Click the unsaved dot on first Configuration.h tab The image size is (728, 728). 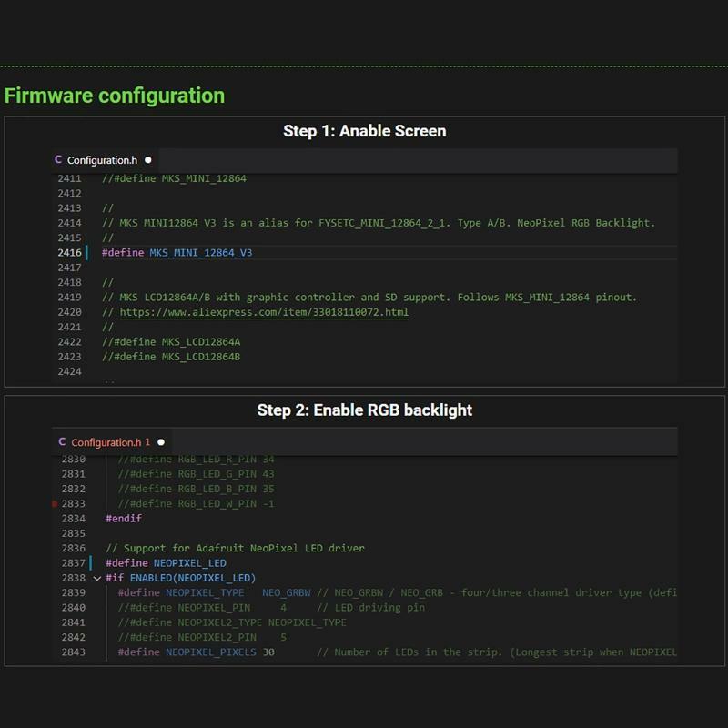tap(148, 160)
